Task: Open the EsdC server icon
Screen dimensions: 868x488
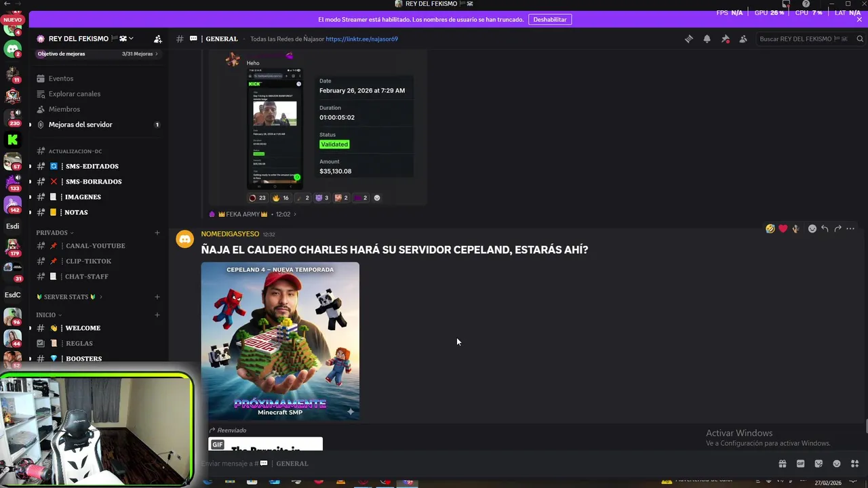Action: pyautogui.click(x=12, y=295)
